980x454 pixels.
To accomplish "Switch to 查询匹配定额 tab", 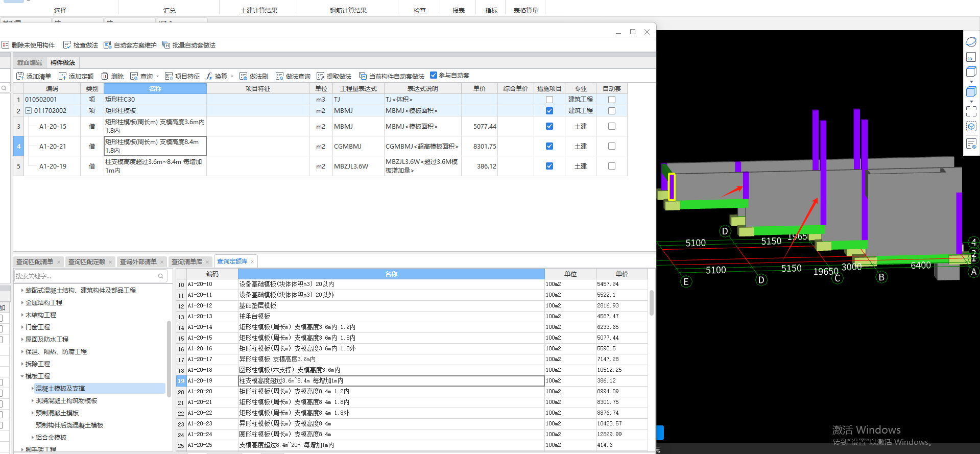I will click(87, 262).
